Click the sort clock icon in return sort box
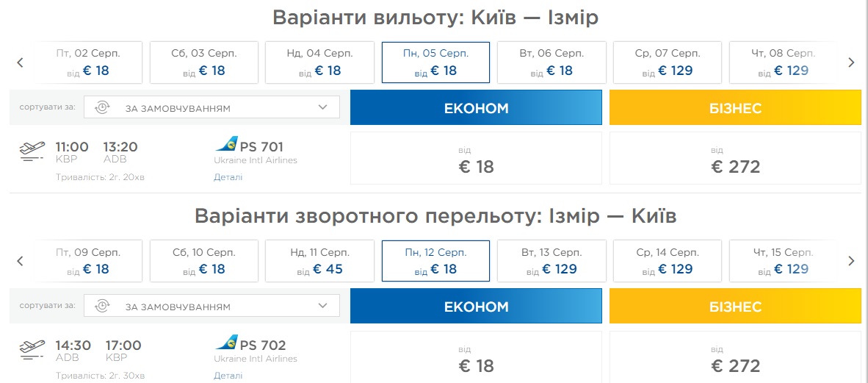868x383 pixels. 102,306
